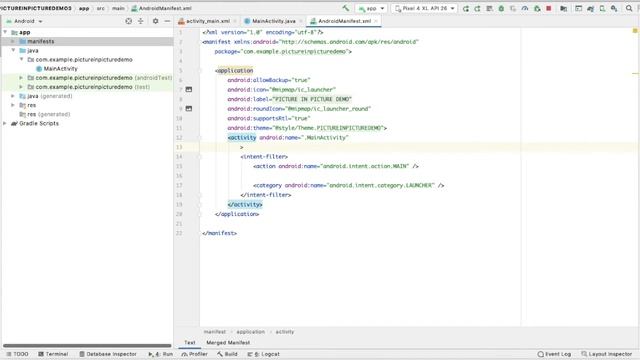Select MainActivity in the project tree
The width and height of the screenshot is (640, 360).
coord(60,69)
